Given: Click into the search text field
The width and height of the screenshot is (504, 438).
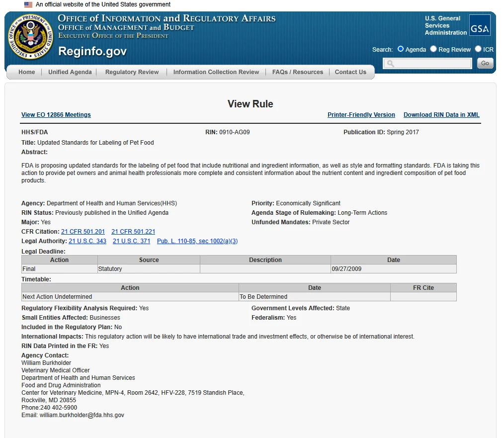Looking at the screenshot, I should [427, 63].
